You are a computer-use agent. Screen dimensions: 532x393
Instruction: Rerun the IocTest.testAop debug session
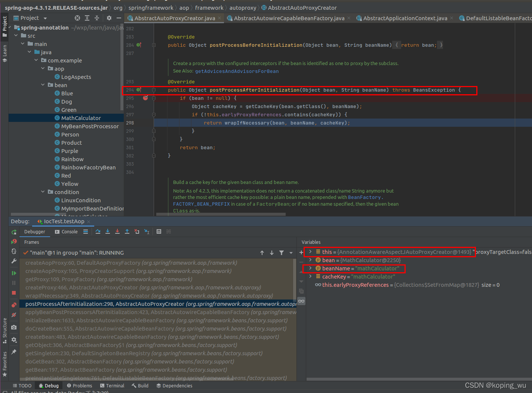(14, 232)
